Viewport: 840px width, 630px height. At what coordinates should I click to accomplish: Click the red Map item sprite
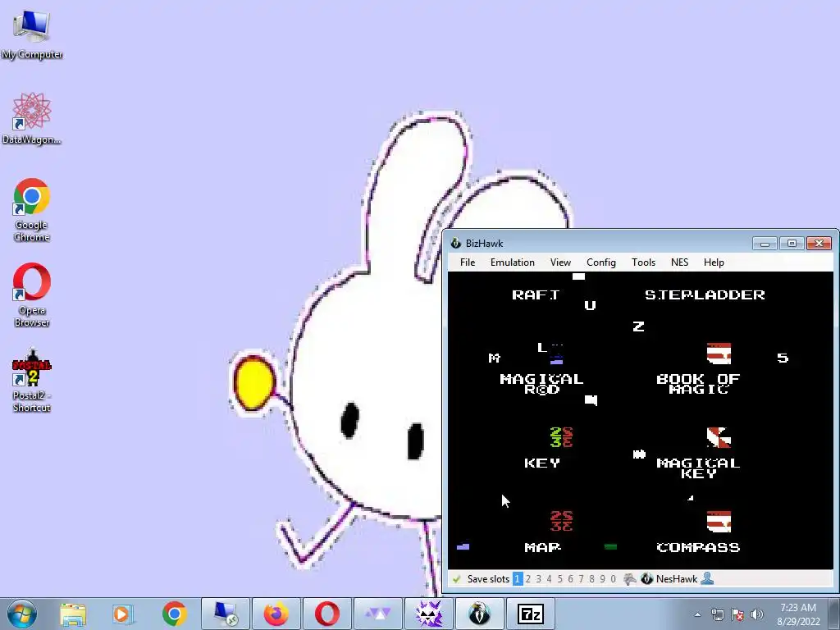[561, 521]
